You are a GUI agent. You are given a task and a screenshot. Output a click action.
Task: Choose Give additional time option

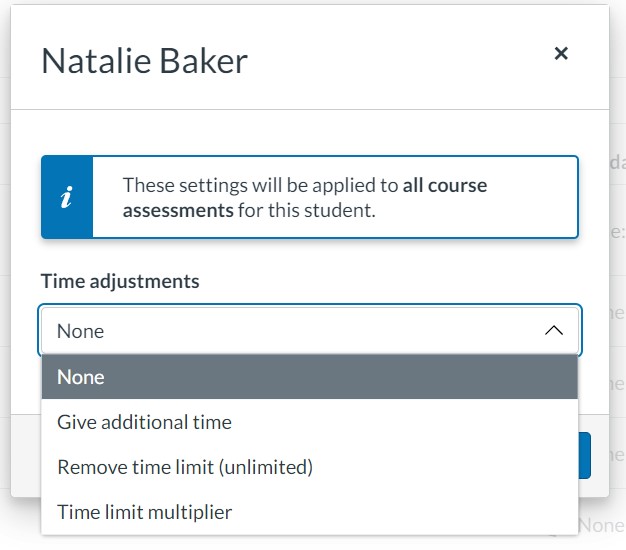[x=310, y=422]
